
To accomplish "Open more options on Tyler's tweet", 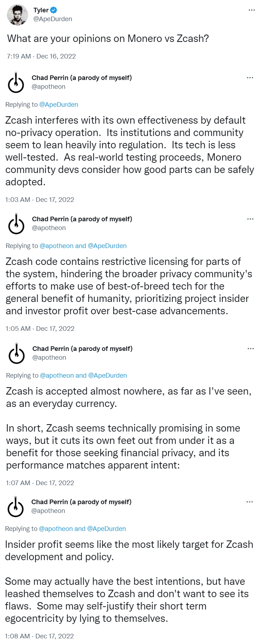I will point(251,10).
